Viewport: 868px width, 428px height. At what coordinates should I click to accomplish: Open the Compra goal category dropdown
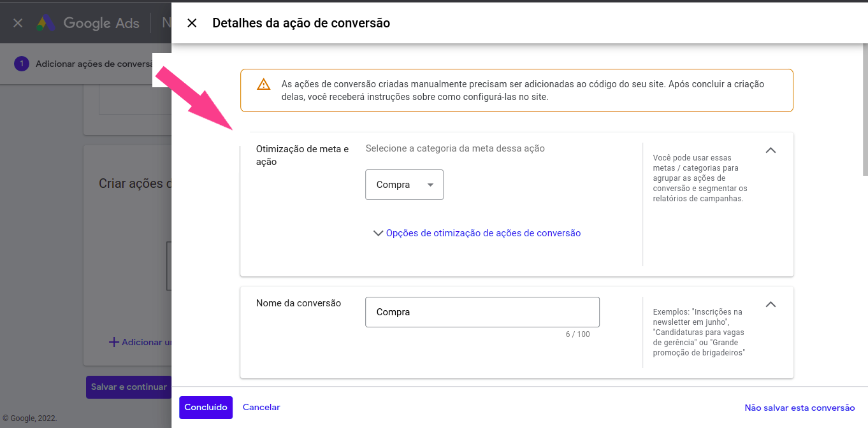[404, 185]
